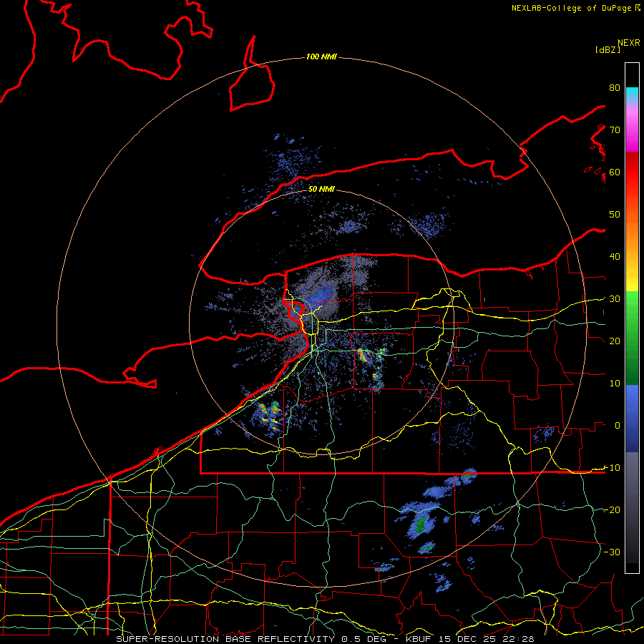This screenshot has width=644, height=644.
Task: Pick the red 60 dBZ segment of the color bar
Action: click(x=632, y=172)
